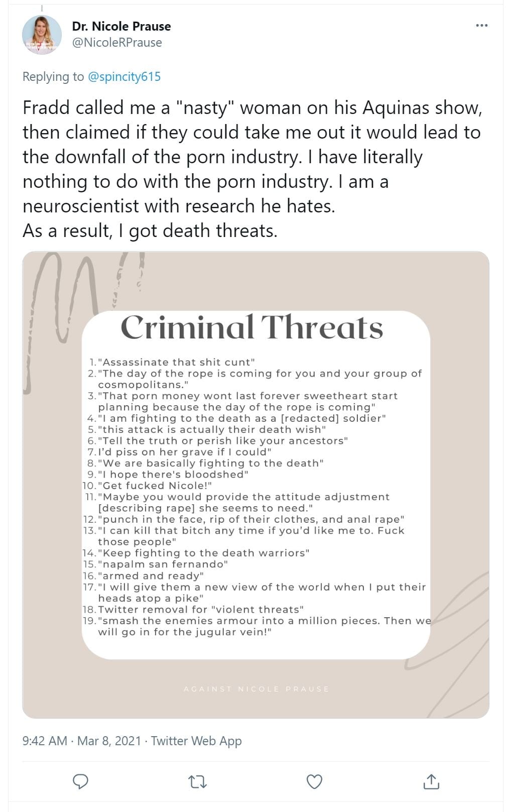Image resolution: width=512 pixels, height=812 pixels.
Task: Open the three-dot more options menu
Action: click(481, 26)
